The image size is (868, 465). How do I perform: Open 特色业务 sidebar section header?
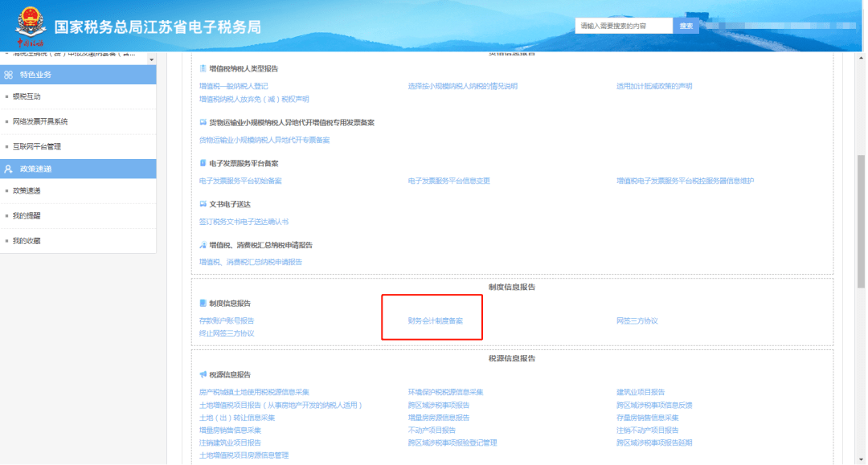point(78,75)
